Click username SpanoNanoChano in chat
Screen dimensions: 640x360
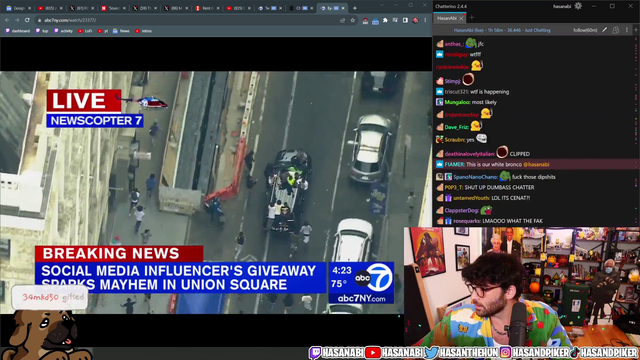(476, 177)
